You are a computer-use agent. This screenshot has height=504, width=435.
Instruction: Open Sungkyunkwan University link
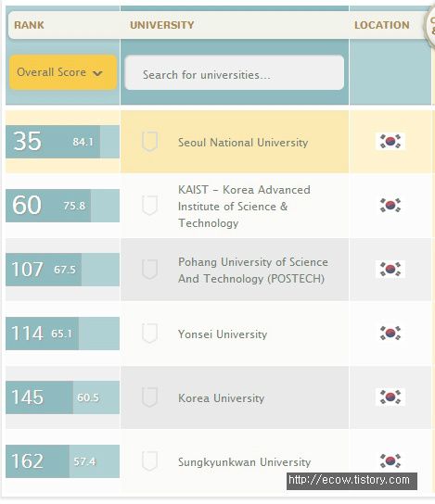tap(245, 462)
